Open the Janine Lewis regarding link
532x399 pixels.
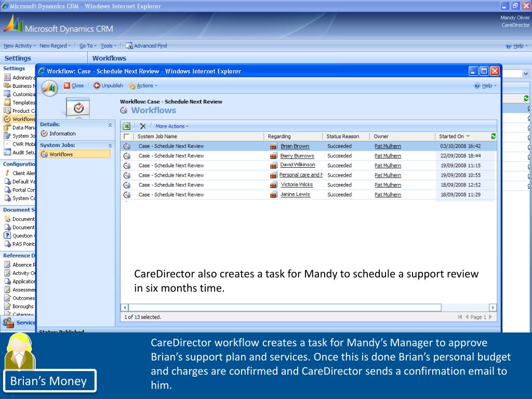[295, 194]
